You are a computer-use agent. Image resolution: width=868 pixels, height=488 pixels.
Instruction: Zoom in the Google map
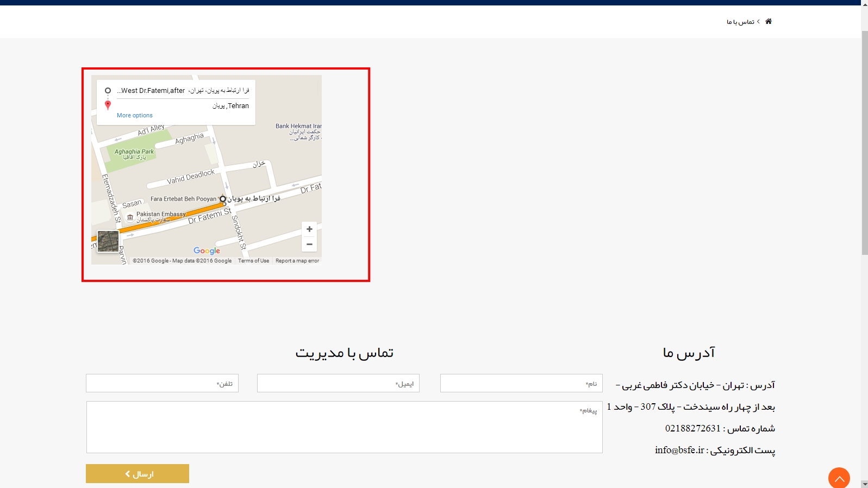[309, 229]
